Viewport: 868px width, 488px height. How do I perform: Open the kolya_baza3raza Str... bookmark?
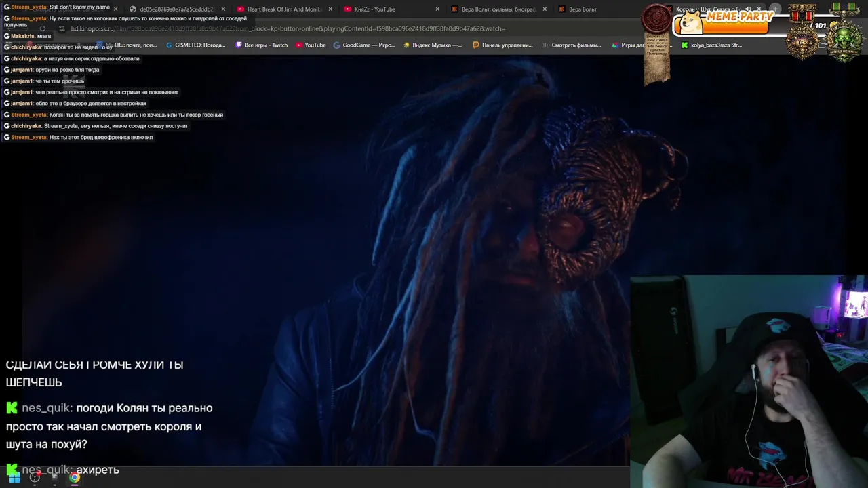tap(711, 45)
